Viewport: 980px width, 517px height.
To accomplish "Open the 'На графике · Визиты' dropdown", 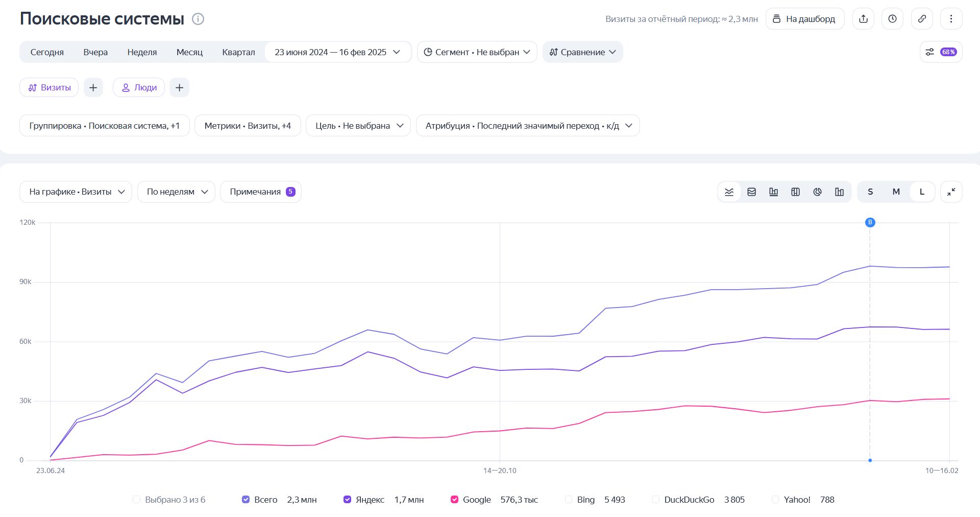I will click(x=76, y=192).
